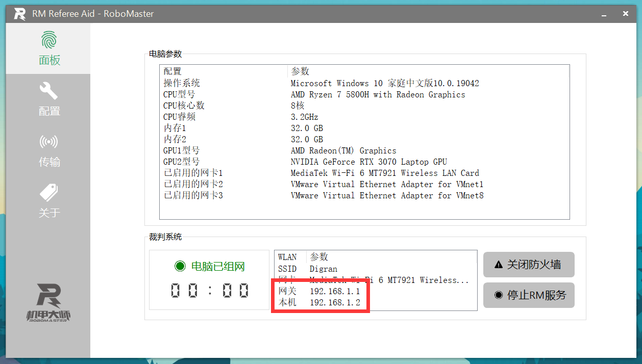
Task: Click NVIDIA GeForce RTX 3070 Laptop GPU value
Action: point(368,162)
